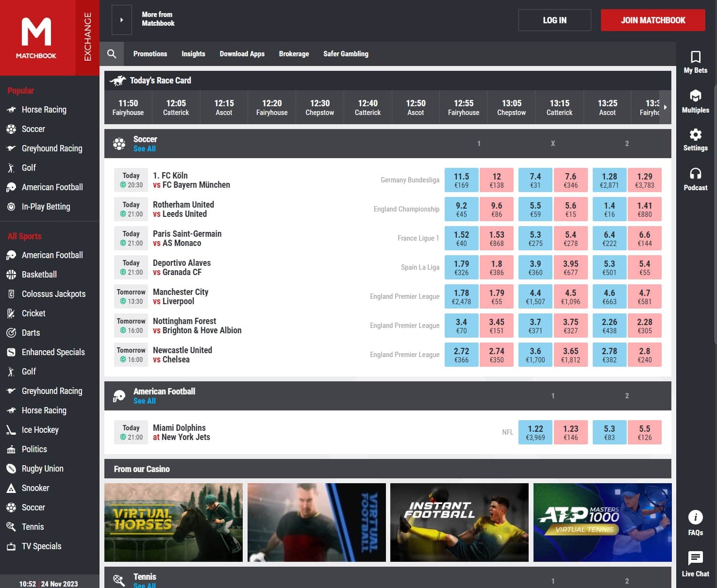Open the Podcast headphones icon
Viewport: 717px width, 588px height.
click(x=695, y=174)
